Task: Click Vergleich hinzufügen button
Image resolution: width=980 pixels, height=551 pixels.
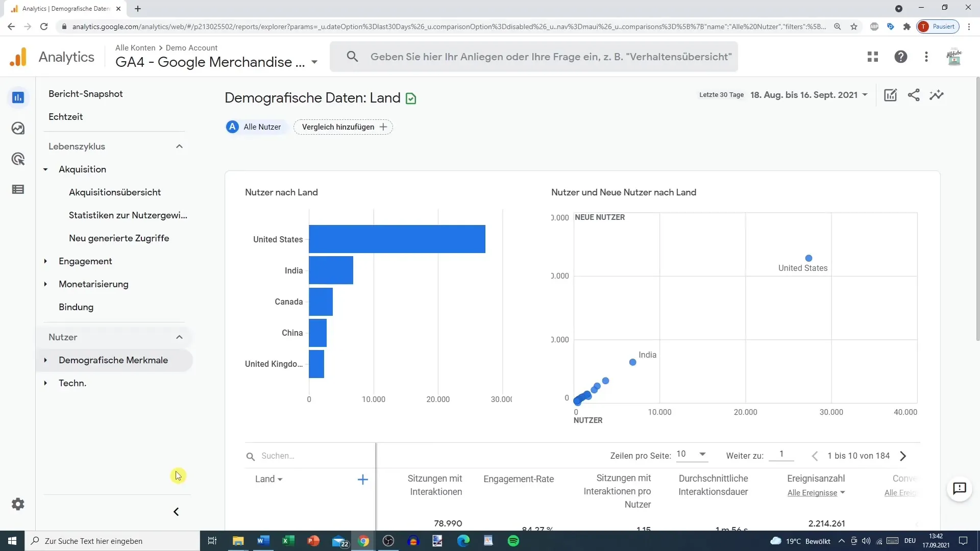Action: 344,127
